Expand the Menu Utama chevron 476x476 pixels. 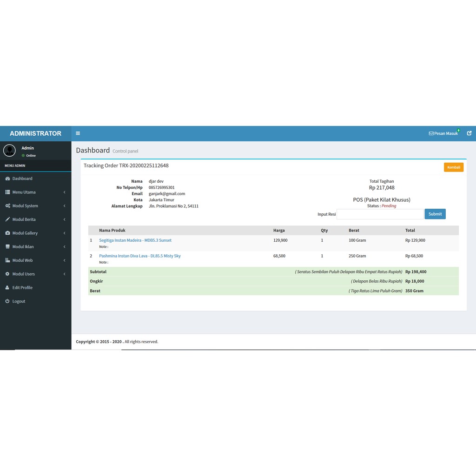coord(64,192)
